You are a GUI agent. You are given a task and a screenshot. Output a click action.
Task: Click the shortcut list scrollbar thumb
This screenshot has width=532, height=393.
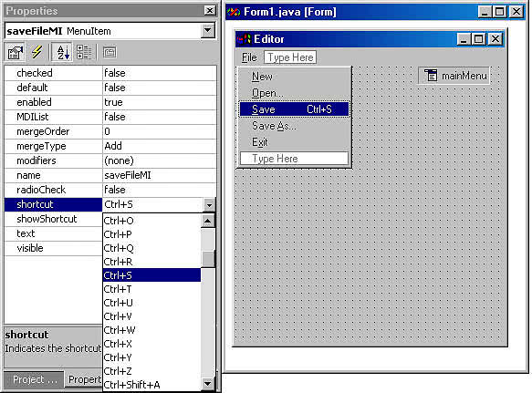click(x=208, y=259)
